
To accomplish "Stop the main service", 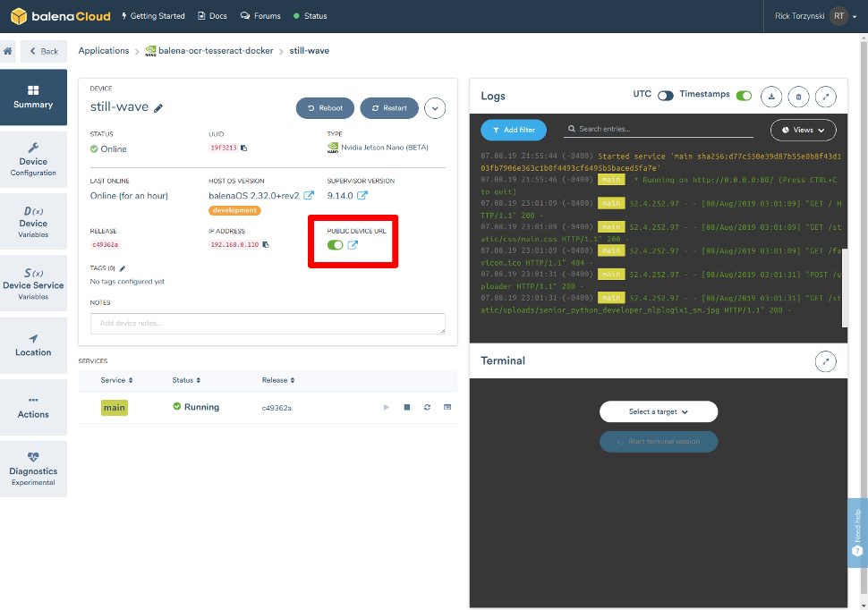I will pyautogui.click(x=406, y=407).
